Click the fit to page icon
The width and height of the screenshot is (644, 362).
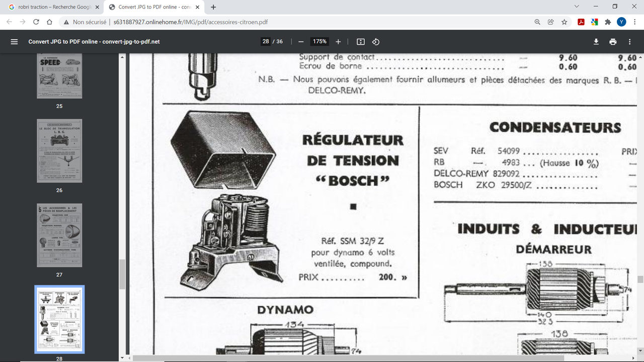click(x=361, y=42)
